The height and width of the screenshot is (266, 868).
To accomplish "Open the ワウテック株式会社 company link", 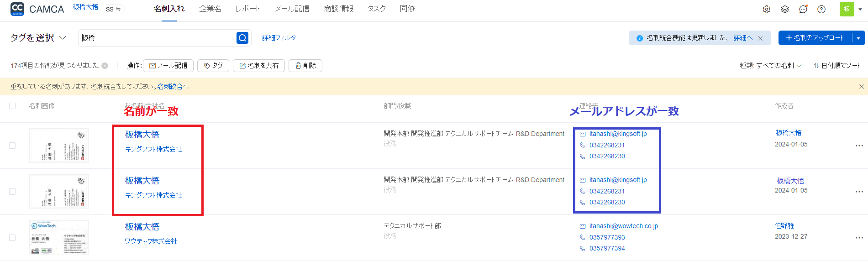I will point(151,241).
